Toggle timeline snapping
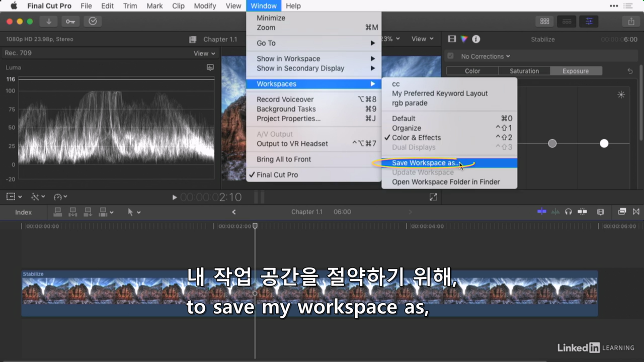The image size is (644, 362). point(583,212)
